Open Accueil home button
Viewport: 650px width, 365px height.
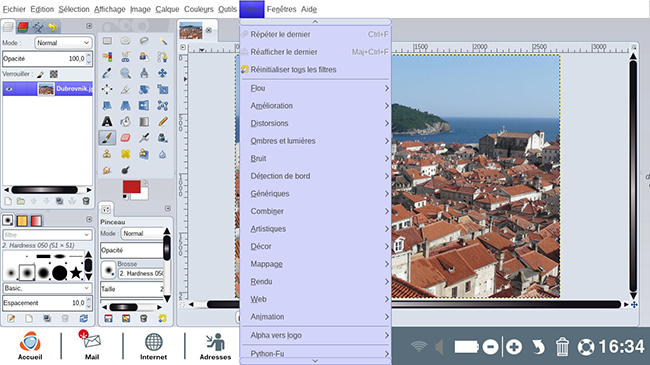pyautogui.click(x=30, y=346)
